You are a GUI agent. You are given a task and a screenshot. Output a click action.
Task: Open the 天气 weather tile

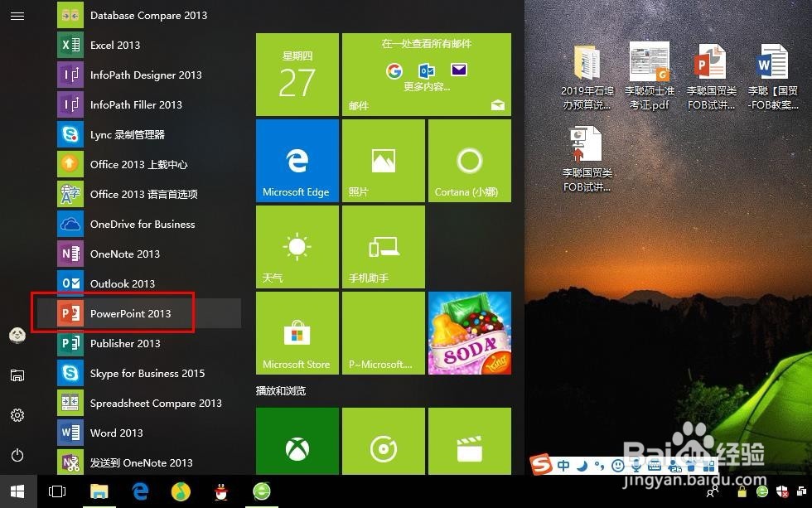pos(297,247)
